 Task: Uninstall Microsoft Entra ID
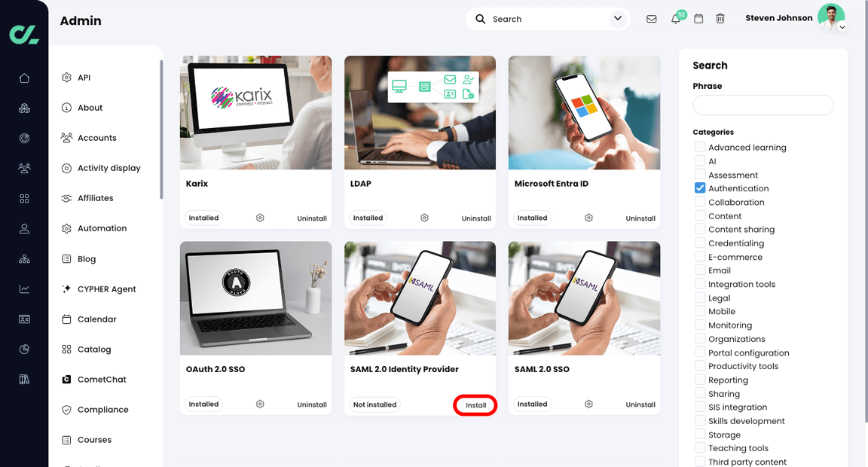pos(640,218)
